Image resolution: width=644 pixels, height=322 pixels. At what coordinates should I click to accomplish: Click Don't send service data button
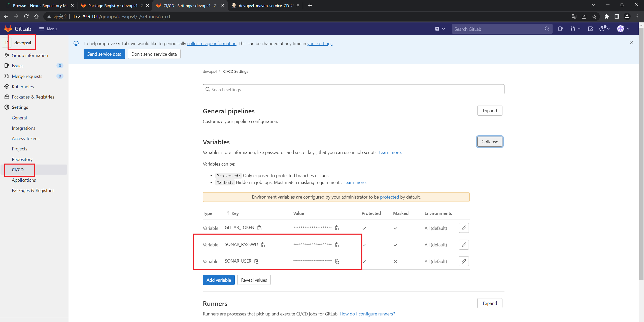pos(154,54)
